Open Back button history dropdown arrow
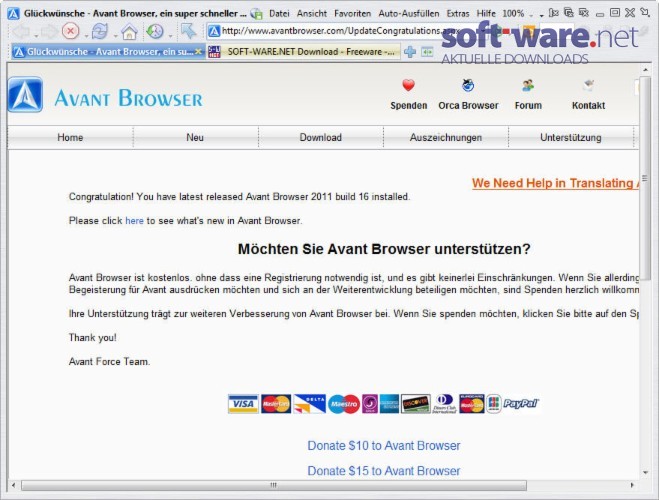This screenshot has height=500, width=659. 36,36
